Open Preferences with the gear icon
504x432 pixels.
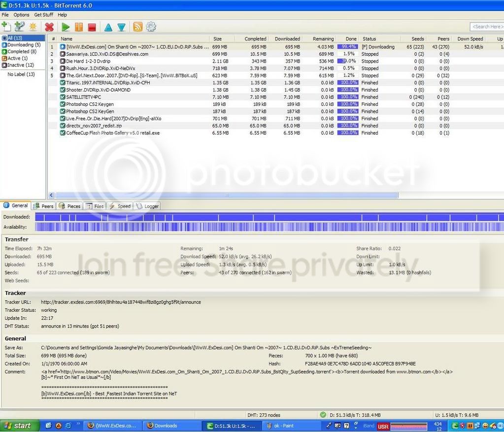151,27
